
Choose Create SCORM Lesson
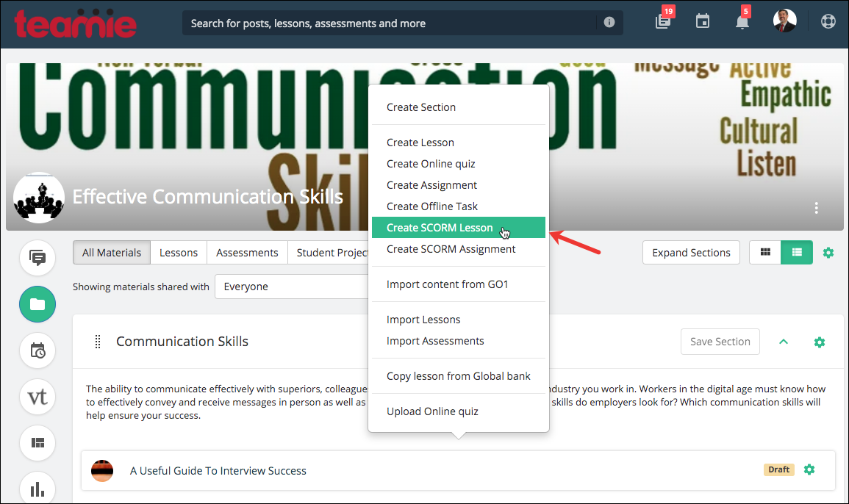click(x=459, y=227)
